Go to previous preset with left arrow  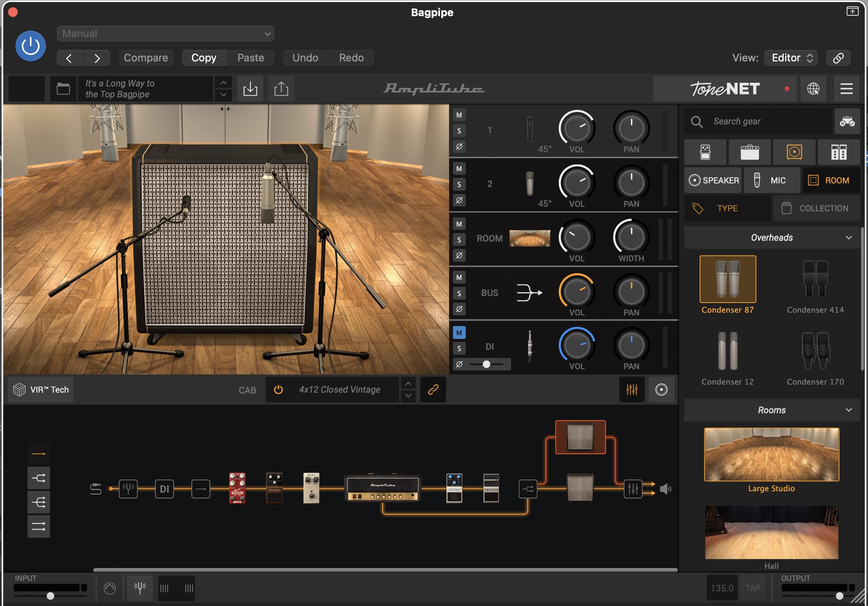pos(69,58)
